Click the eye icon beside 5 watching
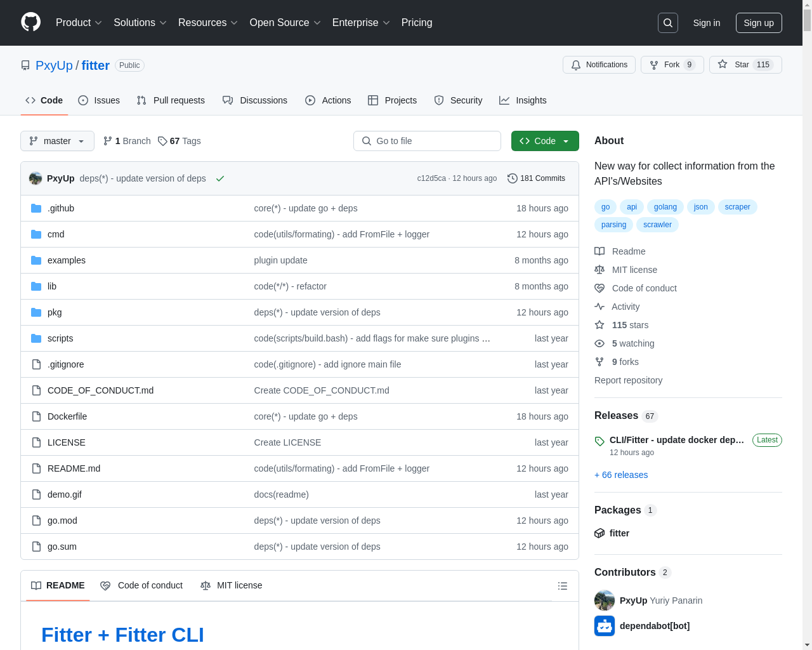This screenshot has width=812, height=650. pos(599,343)
